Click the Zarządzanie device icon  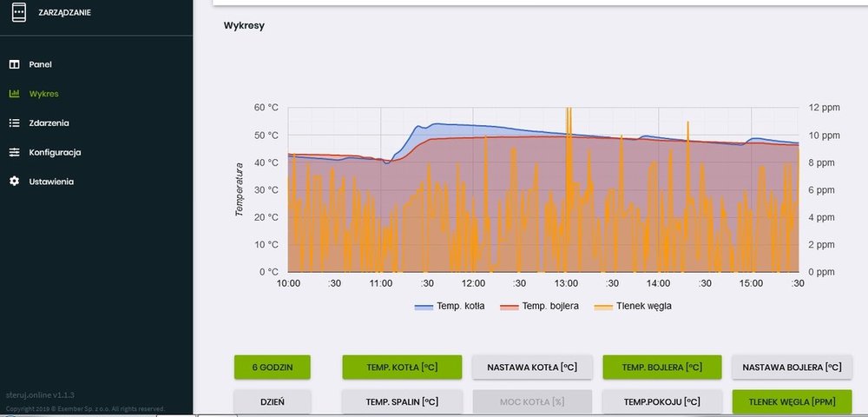coord(17,13)
